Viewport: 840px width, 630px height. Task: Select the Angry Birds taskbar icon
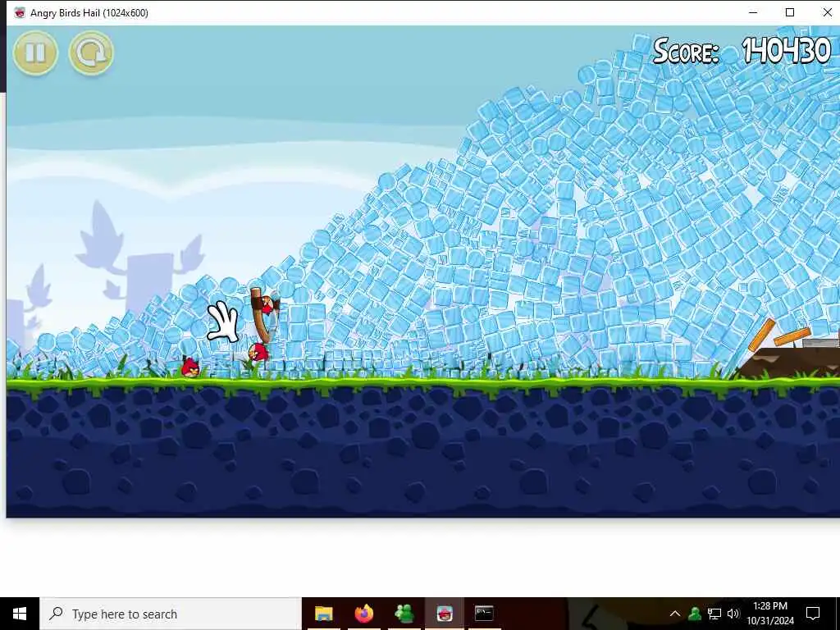pyautogui.click(x=444, y=614)
